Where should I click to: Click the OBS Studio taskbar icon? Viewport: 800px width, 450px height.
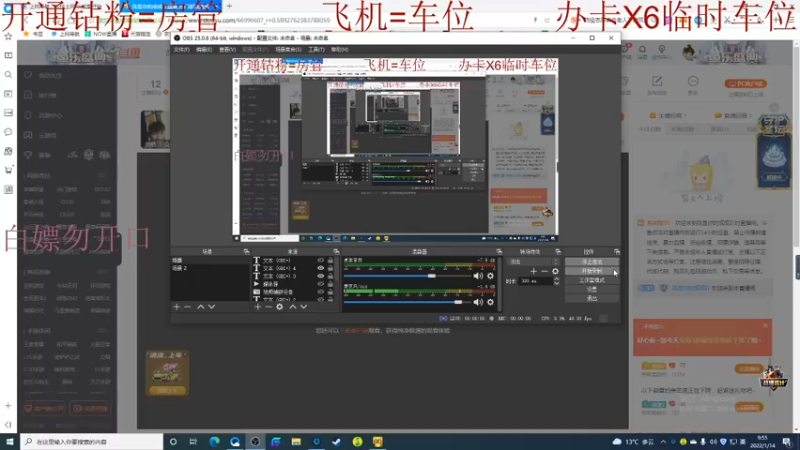(255, 441)
